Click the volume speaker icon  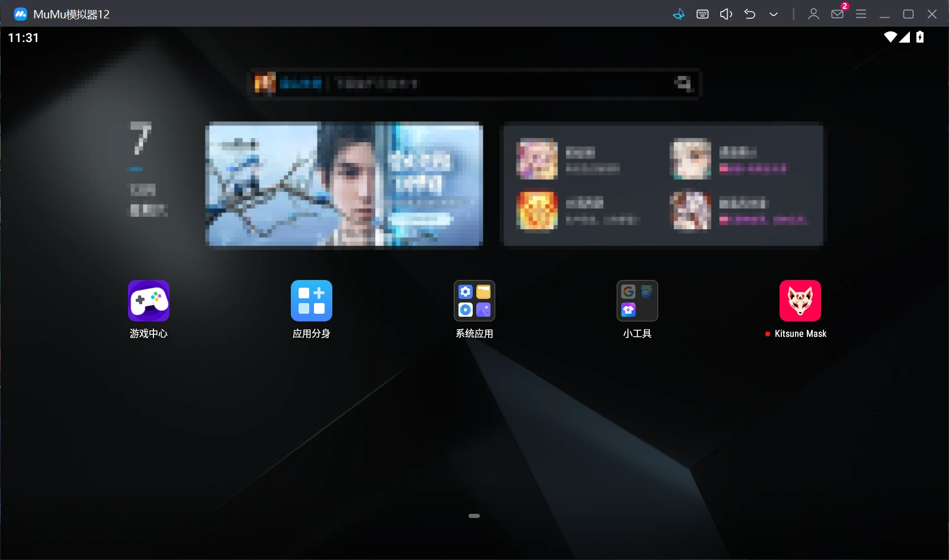[x=726, y=14]
